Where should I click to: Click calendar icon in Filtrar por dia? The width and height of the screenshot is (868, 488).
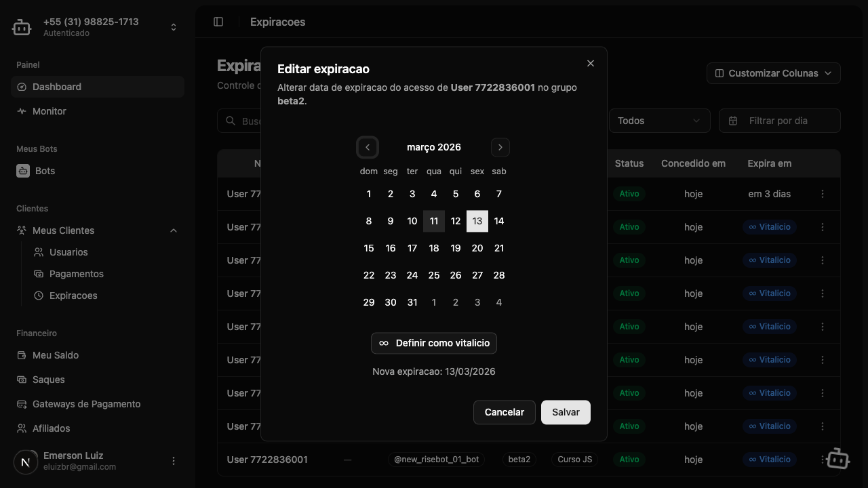click(733, 121)
